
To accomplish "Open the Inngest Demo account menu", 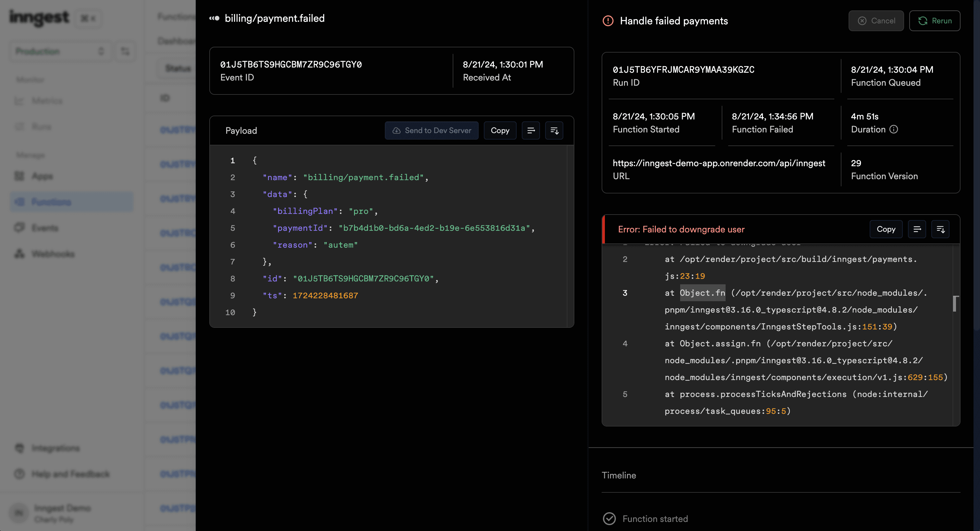I will (x=71, y=513).
